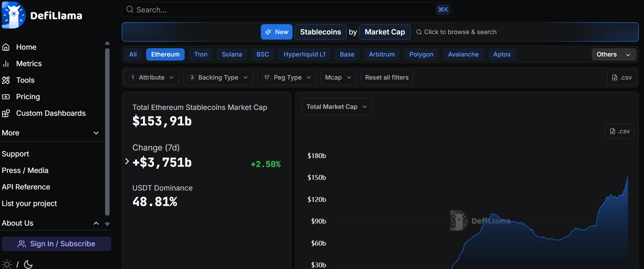This screenshot has width=644, height=269.
Task: Select the All chains tab
Action: point(133,54)
